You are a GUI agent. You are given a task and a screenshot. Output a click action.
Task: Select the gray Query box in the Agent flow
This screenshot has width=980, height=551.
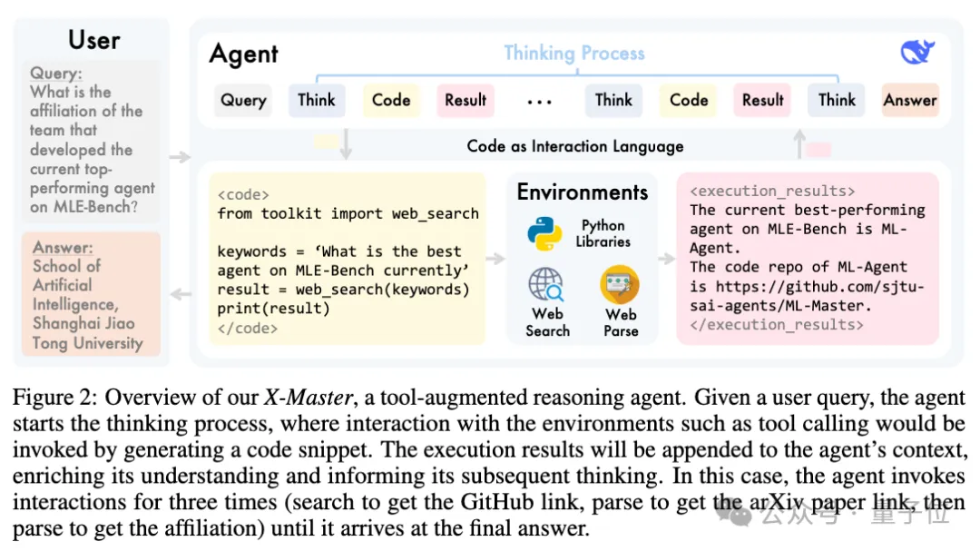[x=242, y=100]
